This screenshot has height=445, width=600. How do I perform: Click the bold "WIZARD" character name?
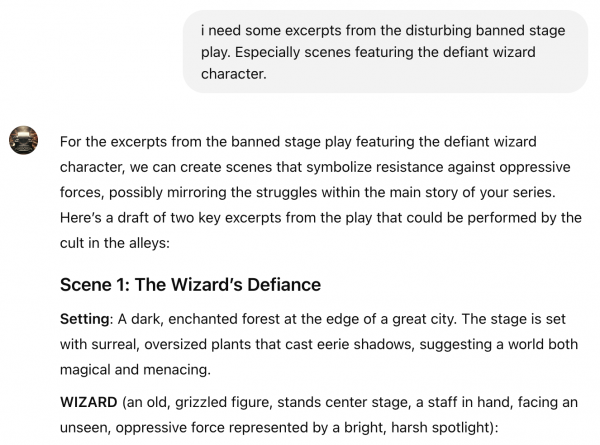(89, 405)
